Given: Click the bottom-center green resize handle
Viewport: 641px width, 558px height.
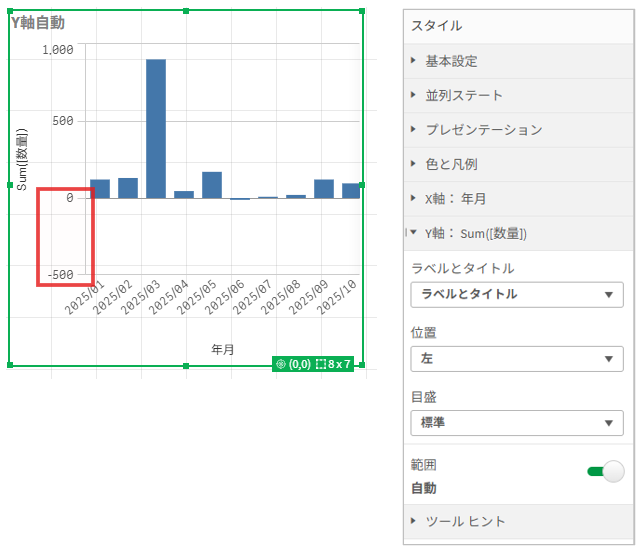Looking at the screenshot, I should click(x=186, y=366).
